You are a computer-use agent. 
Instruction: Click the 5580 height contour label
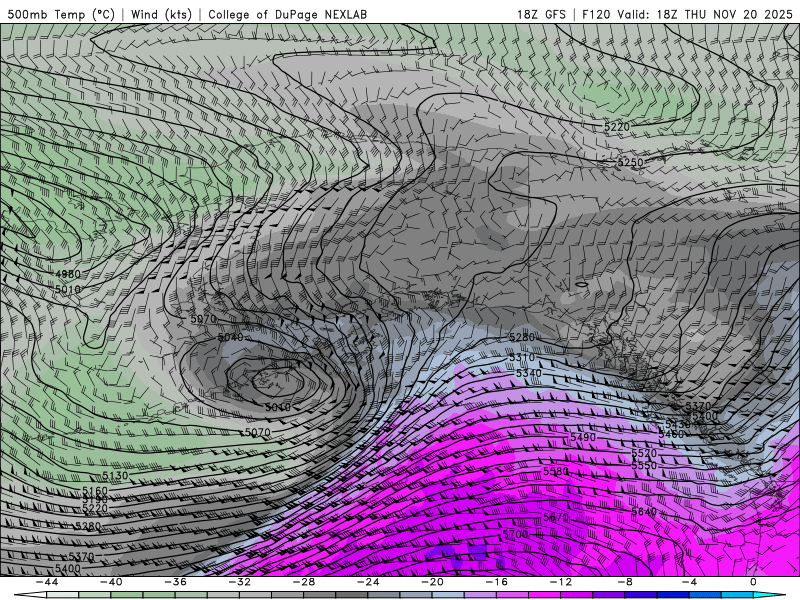pos(556,471)
